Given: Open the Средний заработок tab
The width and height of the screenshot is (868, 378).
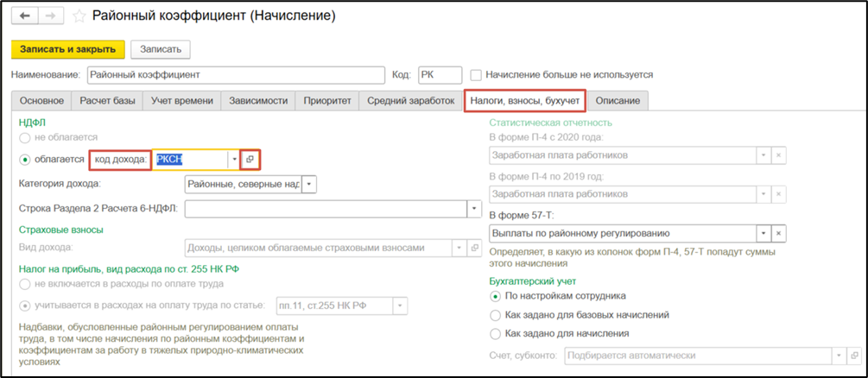Looking at the screenshot, I should pos(410,101).
